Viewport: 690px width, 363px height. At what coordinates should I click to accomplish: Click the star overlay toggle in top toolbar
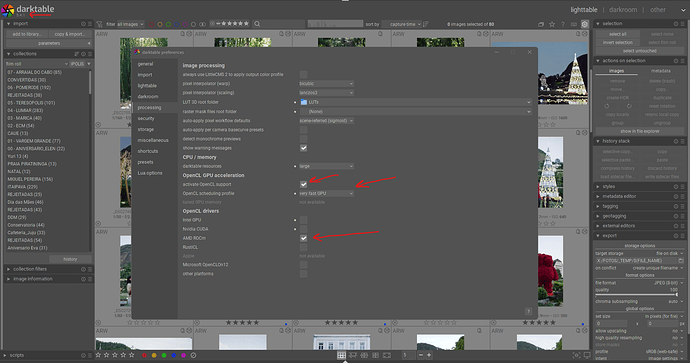552,24
